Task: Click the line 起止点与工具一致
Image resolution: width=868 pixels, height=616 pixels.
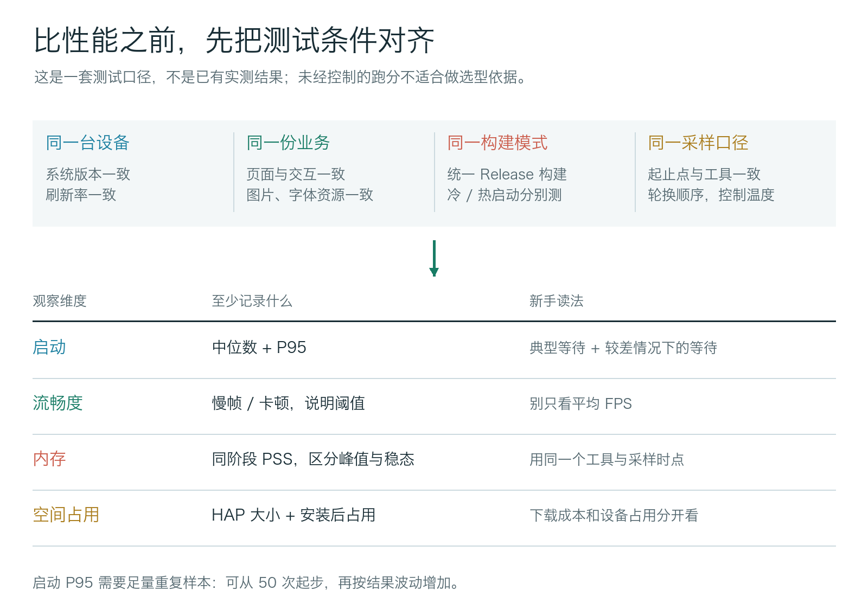Action: [704, 174]
